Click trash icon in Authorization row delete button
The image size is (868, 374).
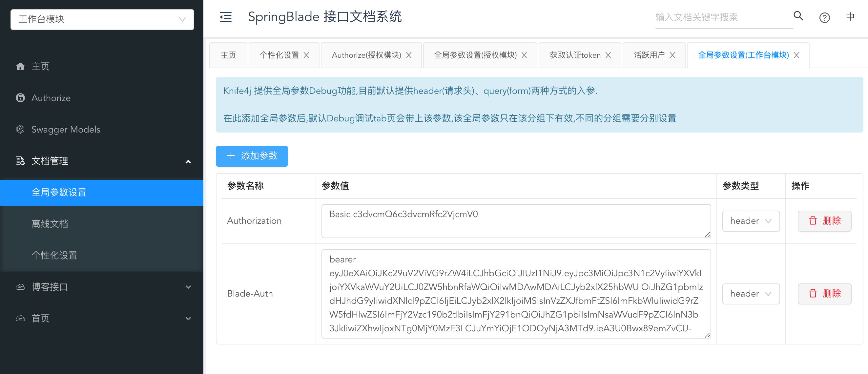(813, 221)
